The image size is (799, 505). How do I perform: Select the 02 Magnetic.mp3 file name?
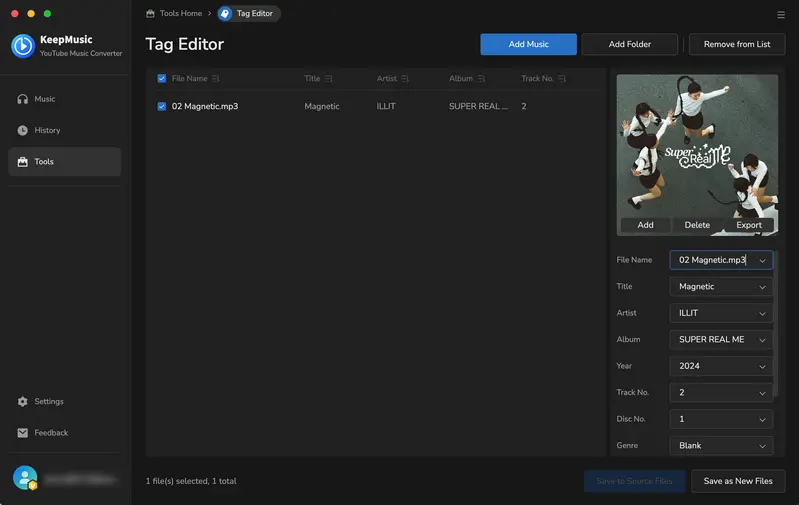(205, 107)
